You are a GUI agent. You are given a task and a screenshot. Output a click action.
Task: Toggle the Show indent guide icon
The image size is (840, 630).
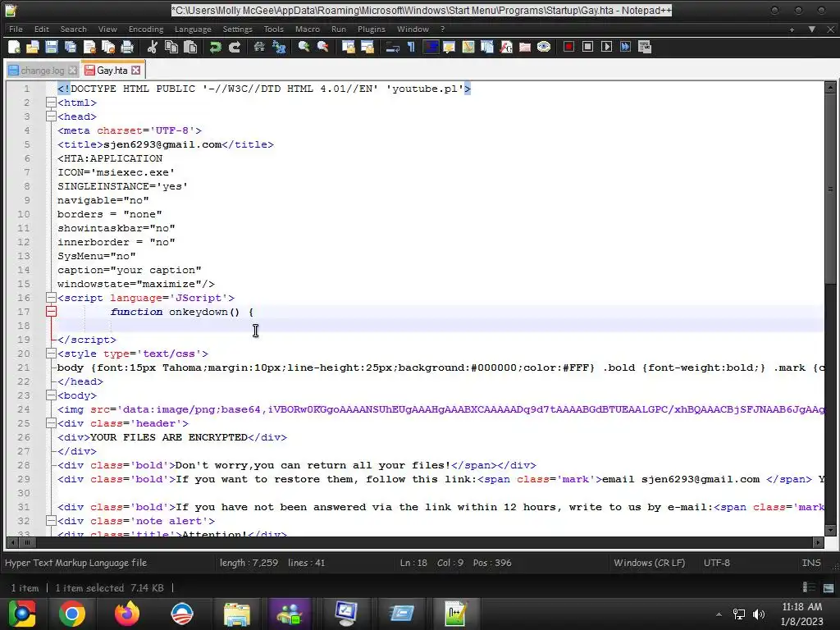pyautogui.click(x=430, y=47)
